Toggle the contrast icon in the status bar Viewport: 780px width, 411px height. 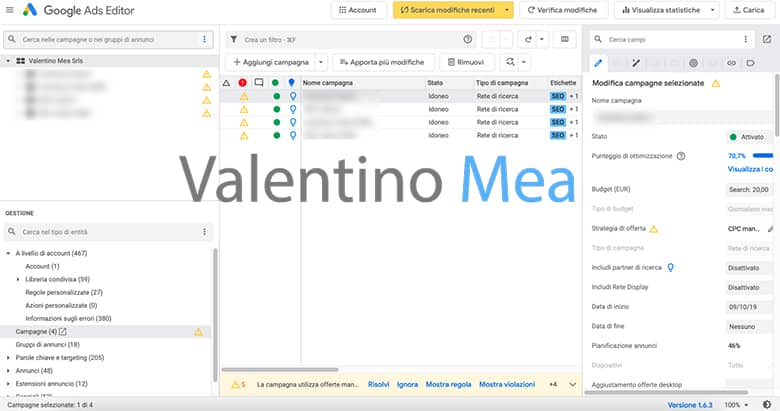(x=767, y=405)
